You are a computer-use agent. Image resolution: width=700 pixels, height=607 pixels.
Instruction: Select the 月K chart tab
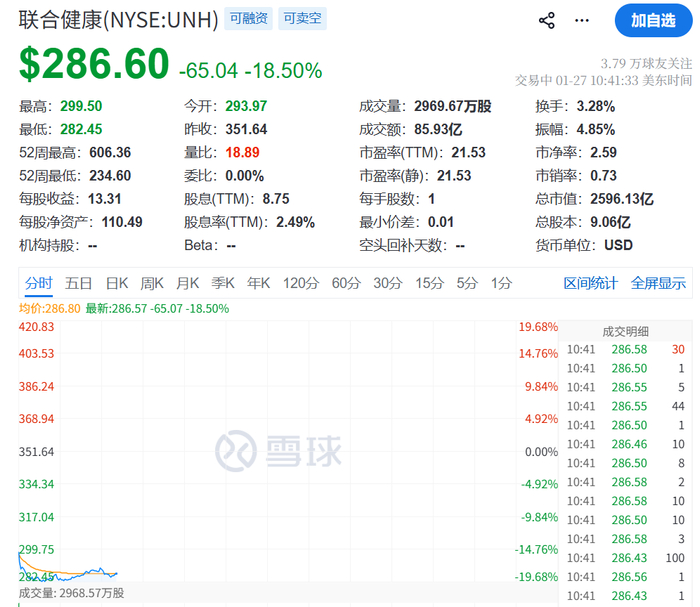tap(188, 283)
